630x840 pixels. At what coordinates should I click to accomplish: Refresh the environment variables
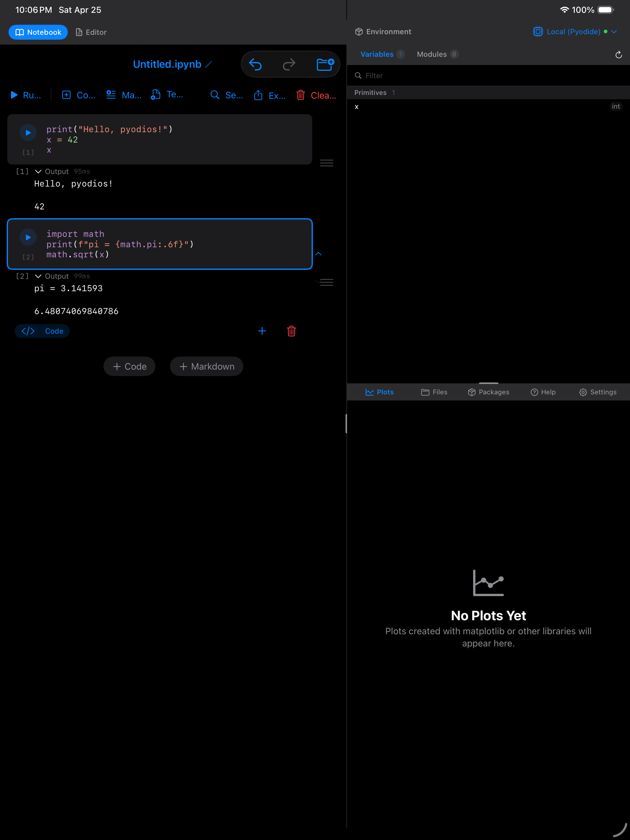click(x=619, y=55)
